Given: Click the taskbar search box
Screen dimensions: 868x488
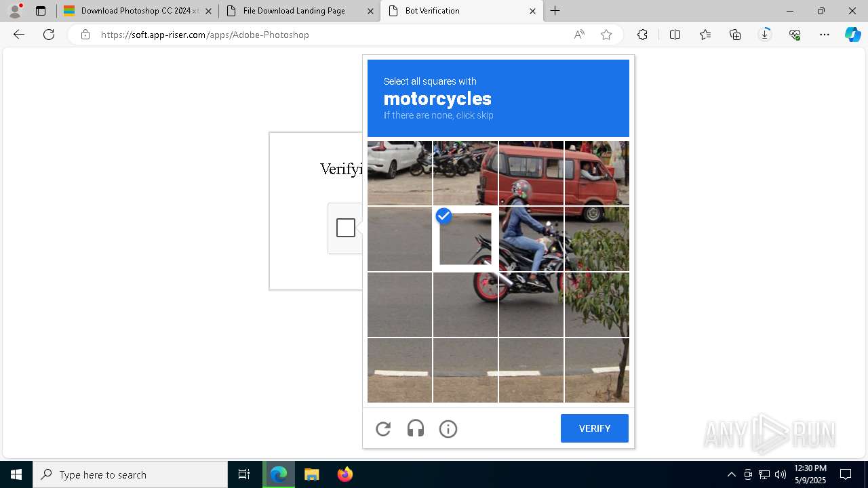Looking at the screenshot, I should coord(130,474).
